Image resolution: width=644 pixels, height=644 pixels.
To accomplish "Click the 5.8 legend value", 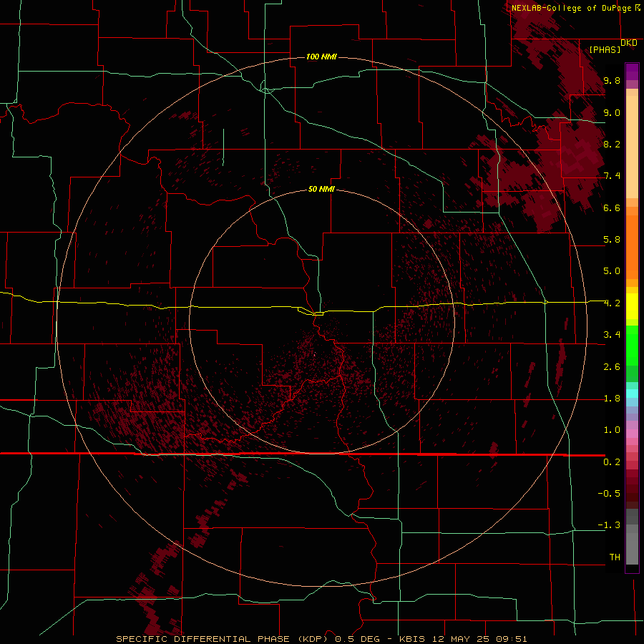I will [612, 240].
